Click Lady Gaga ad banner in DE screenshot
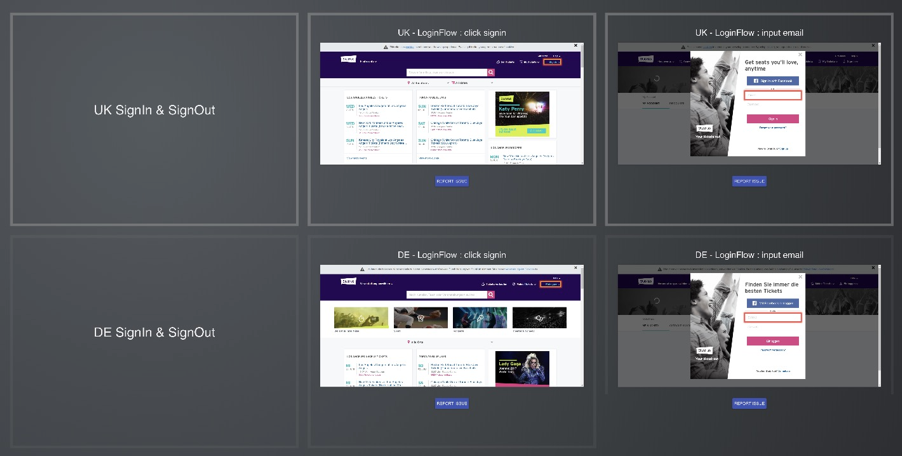 [x=523, y=368]
